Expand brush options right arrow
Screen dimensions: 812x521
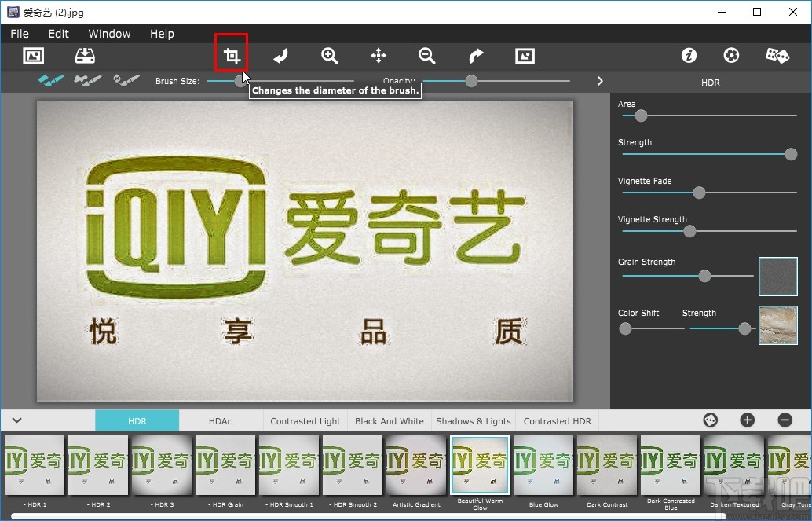tap(600, 81)
